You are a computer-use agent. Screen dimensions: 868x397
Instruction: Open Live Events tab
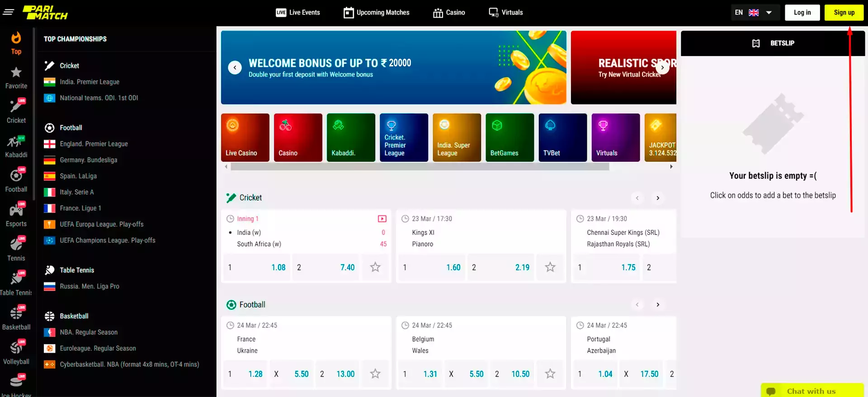[298, 13]
